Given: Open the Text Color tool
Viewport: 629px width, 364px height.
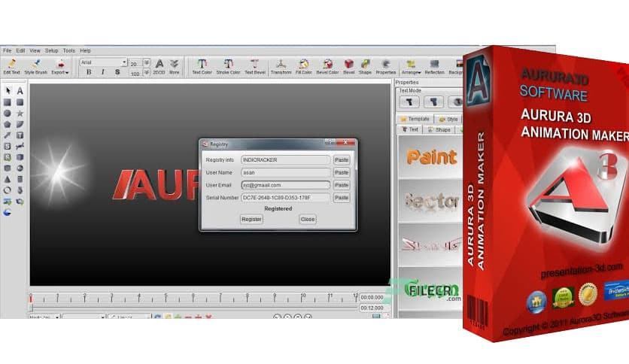Looking at the screenshot, I should 202,66.
